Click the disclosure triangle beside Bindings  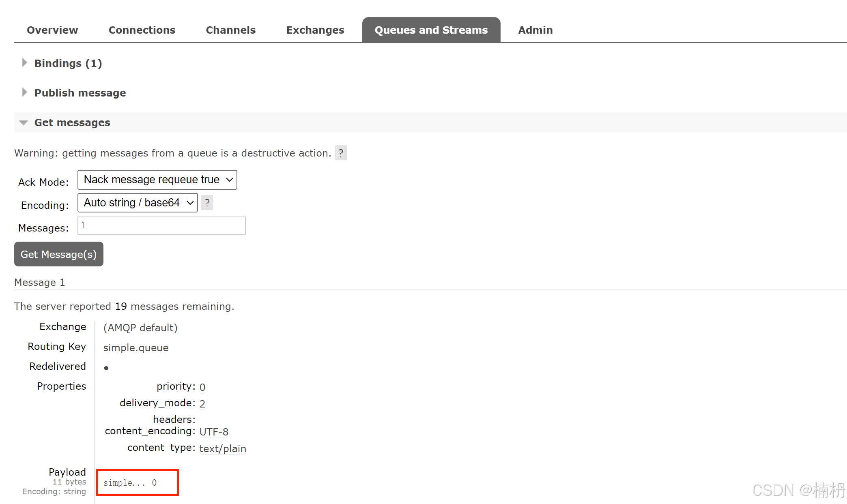coord(24,62)
